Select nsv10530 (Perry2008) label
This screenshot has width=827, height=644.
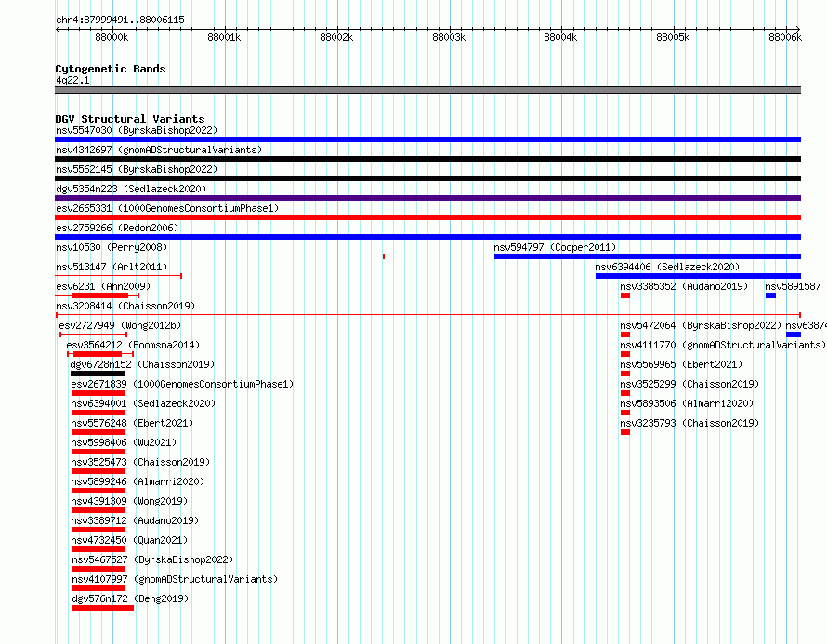[x=112, y=247]
